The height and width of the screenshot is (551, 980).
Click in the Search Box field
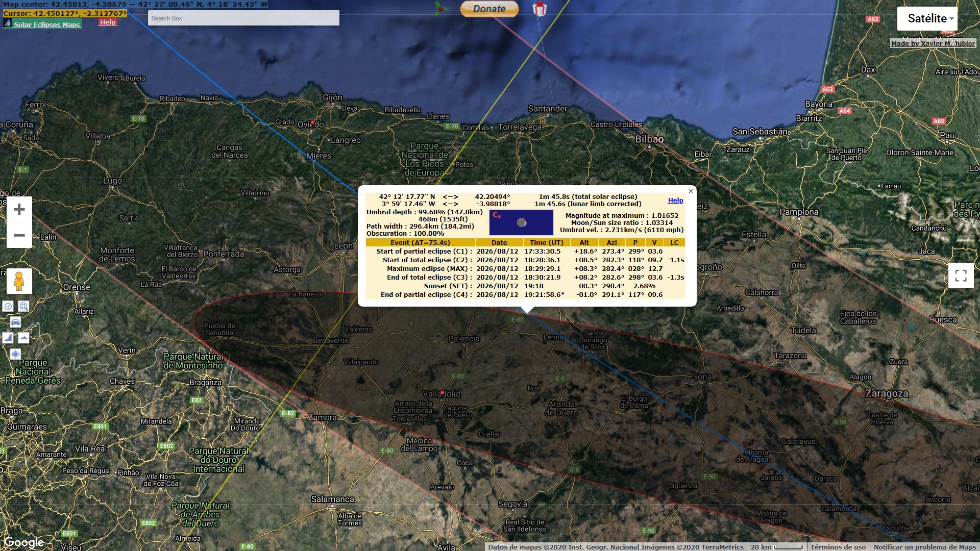[x=243, y=18]
